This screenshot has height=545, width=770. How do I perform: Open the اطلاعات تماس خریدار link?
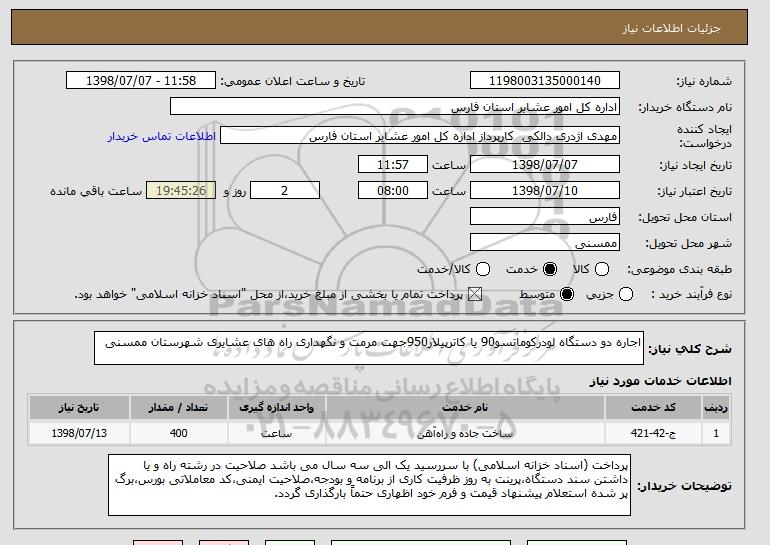[162, 136]
